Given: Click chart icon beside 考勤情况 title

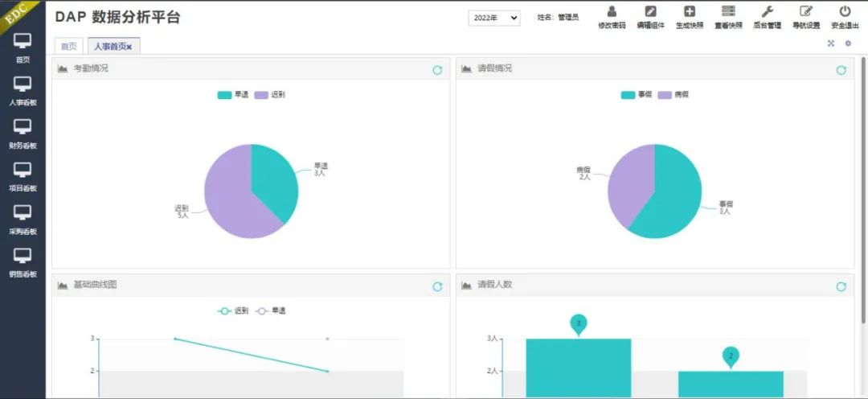Looking at the screenshot, I should tap(63, 68).
